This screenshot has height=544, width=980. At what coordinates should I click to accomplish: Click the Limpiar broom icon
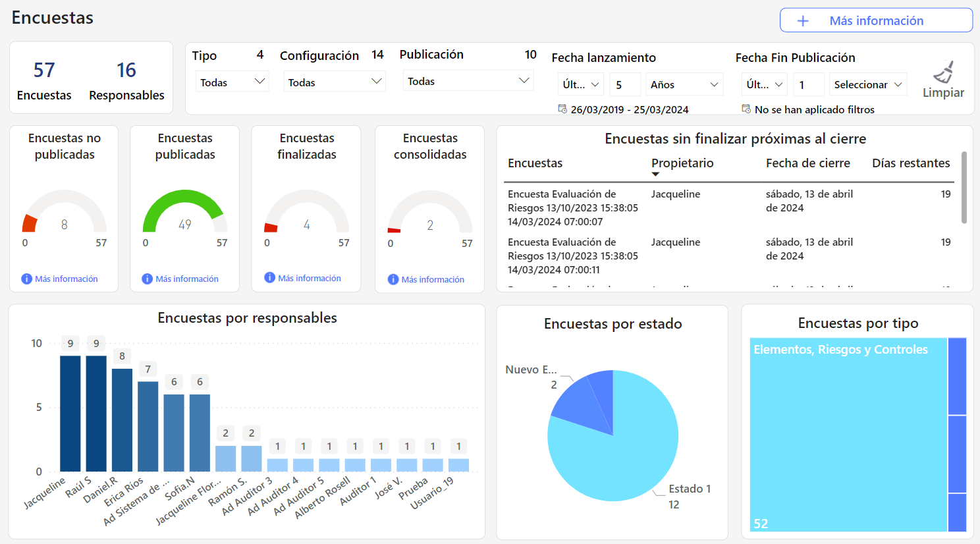tap(943, 72)
